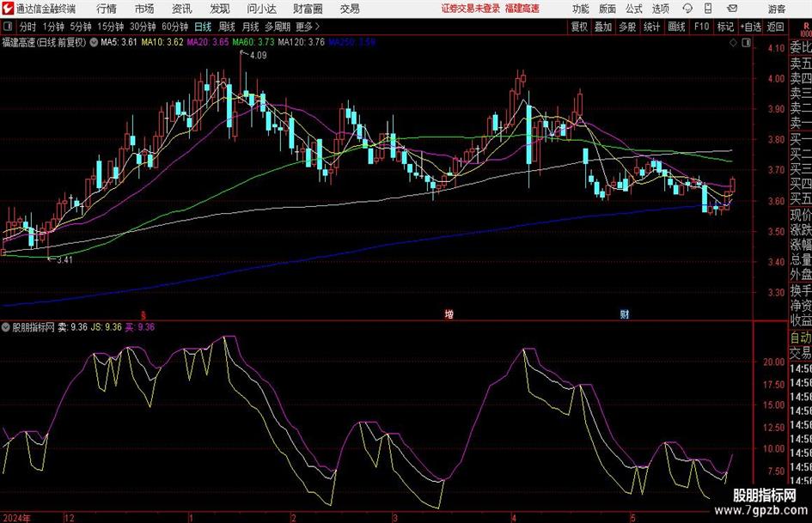Click the 返回 back button

[775, 27]
